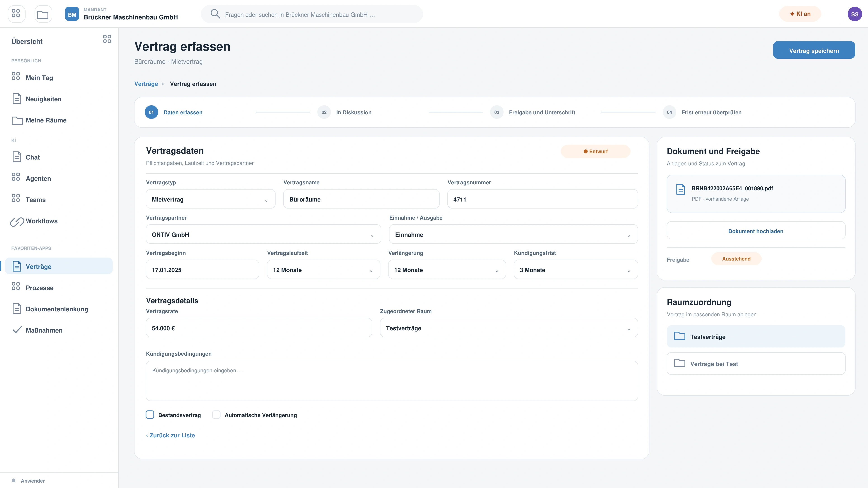This screenshot has height=488, width=868.
Task: Open the Vertragspartner ONTIV GmbH dropdown
Action: pos(264,235)
